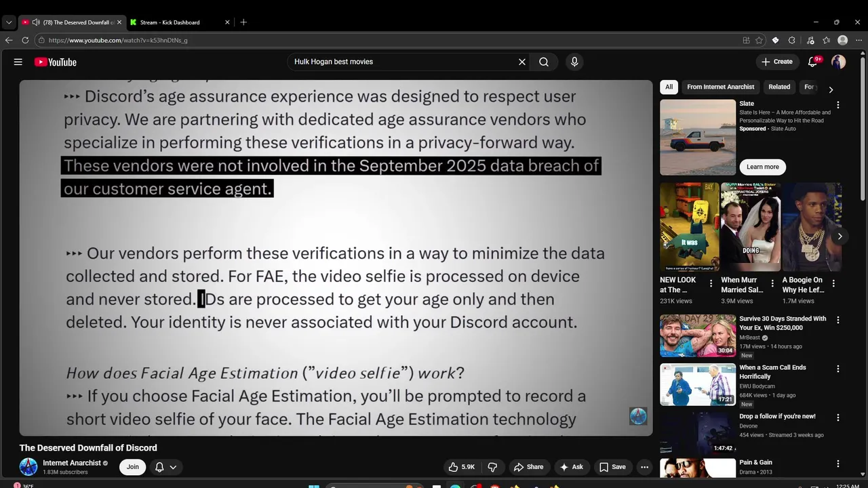Reload the page in the browser
868x488 pixels.
24,40
